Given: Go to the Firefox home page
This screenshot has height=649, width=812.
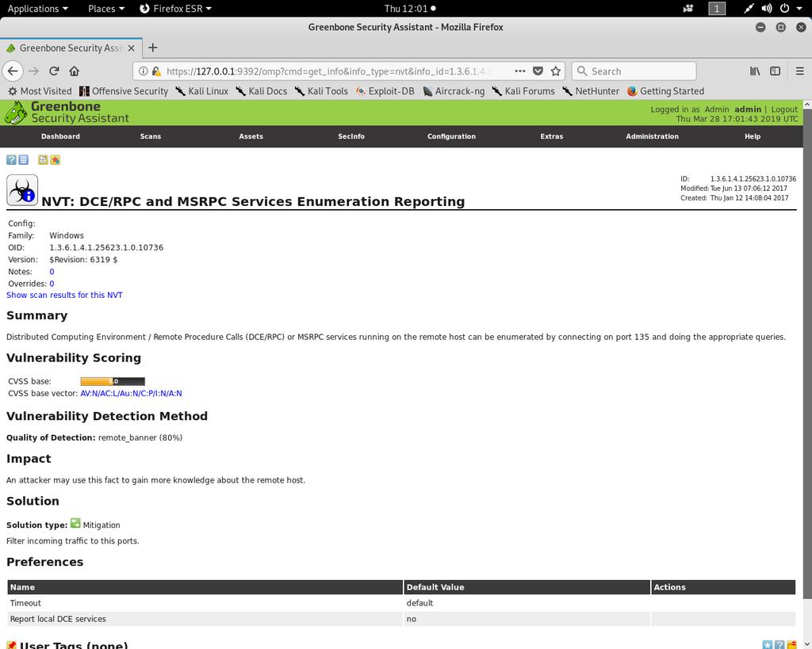Looking at the screenshot, I should pyautogui.click(x=74, y=71).
